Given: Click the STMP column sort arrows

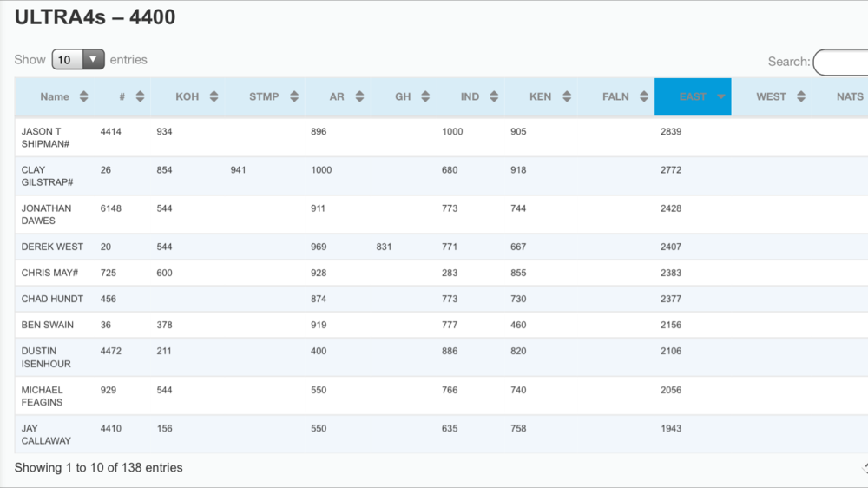Looking at the screenshot, I should tap(294, 97).
